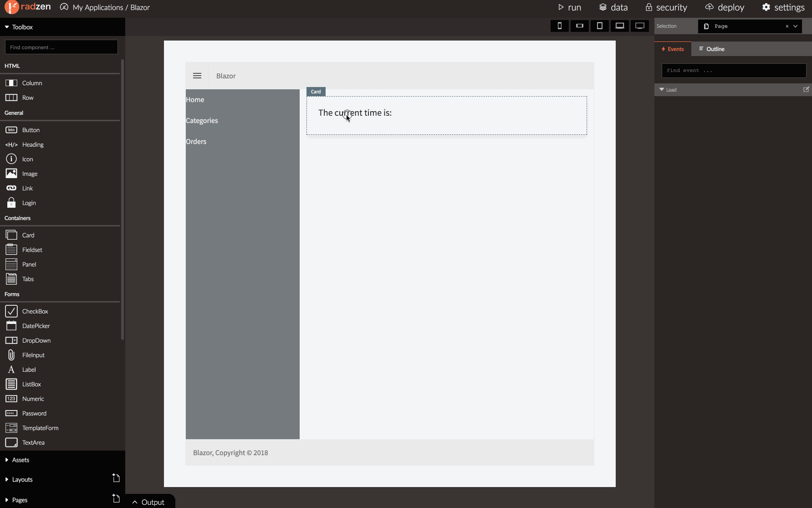Open the dashboard gauge icon beside My Applications
This screenshot has height=508, width=812.
pos(64,7)
